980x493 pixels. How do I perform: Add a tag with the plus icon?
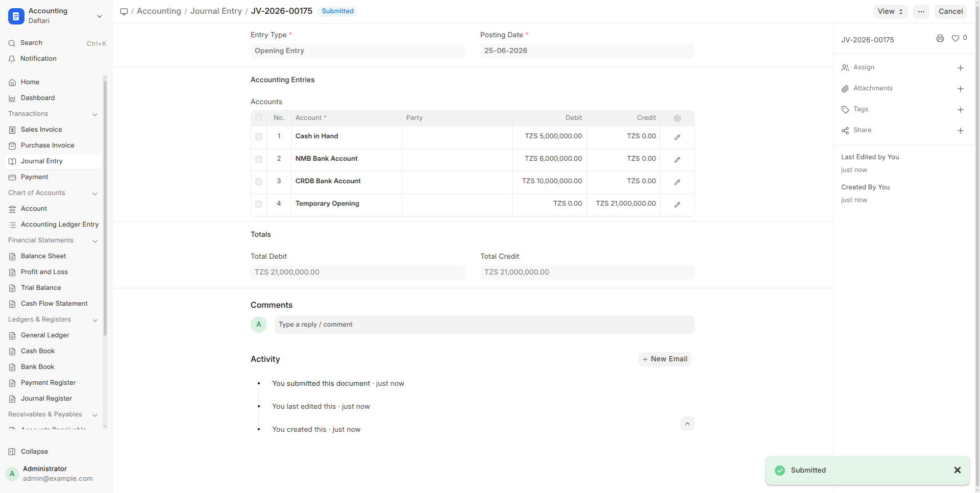coord(960,110)
